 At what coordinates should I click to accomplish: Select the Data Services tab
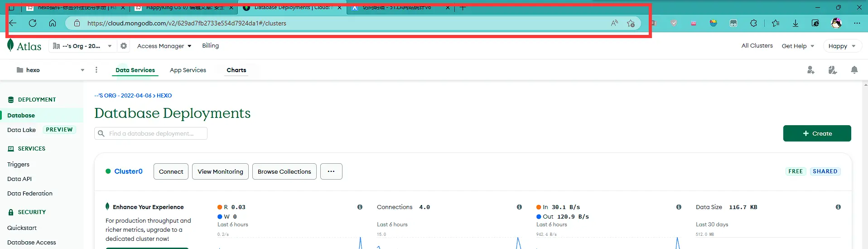(135, 70)
